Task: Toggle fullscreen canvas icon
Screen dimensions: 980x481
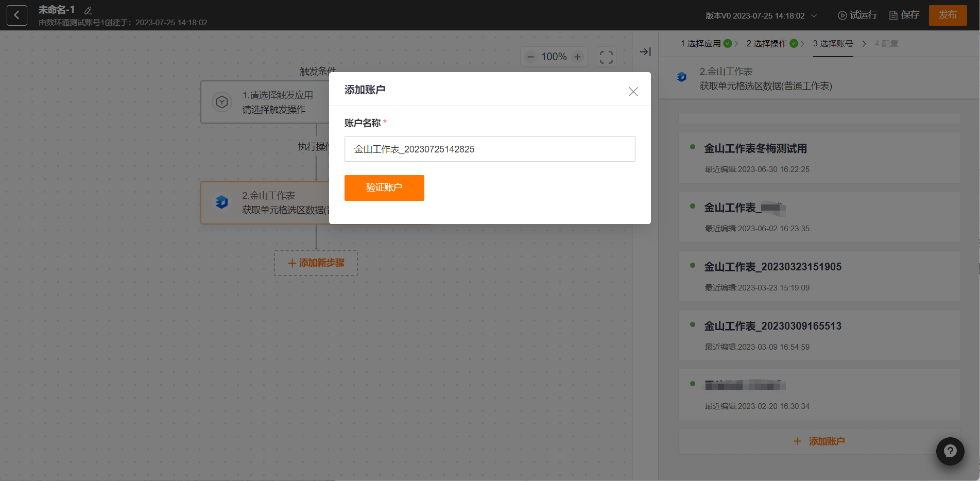Action: tap(606, 57)
